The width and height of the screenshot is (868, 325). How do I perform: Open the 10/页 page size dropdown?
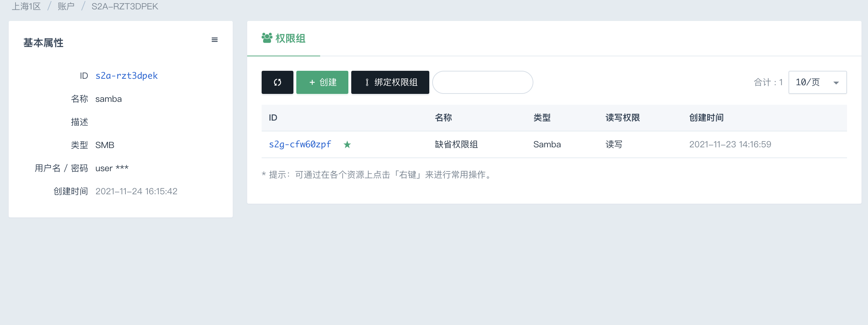click(817, 82)
